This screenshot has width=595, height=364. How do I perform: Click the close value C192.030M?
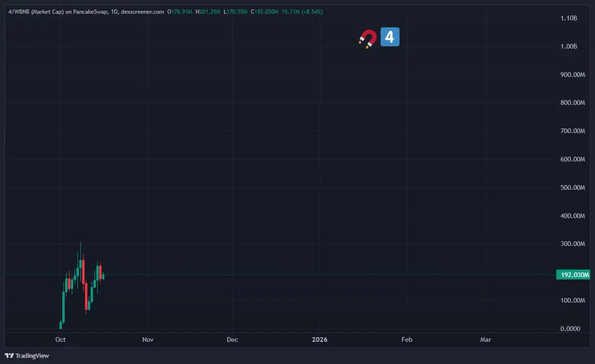265,11
